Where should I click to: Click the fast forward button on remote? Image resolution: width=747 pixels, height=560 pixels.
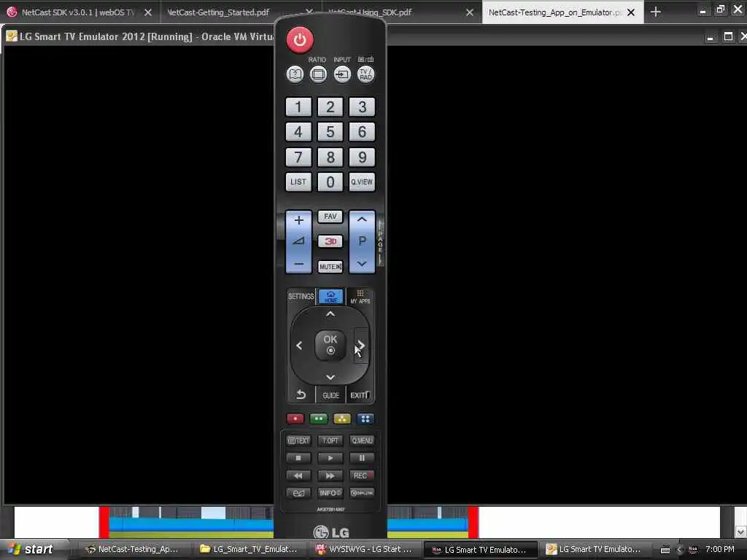[x=330, y=475]
